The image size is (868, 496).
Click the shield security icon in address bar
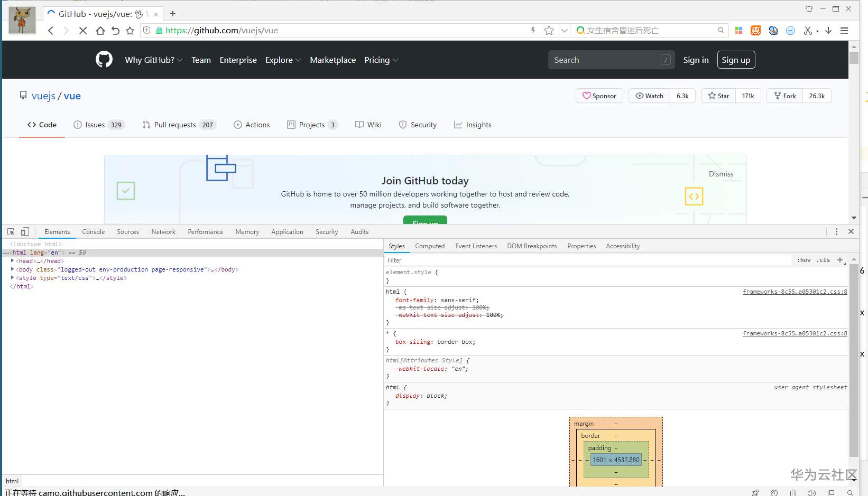(x=147, y=31)
